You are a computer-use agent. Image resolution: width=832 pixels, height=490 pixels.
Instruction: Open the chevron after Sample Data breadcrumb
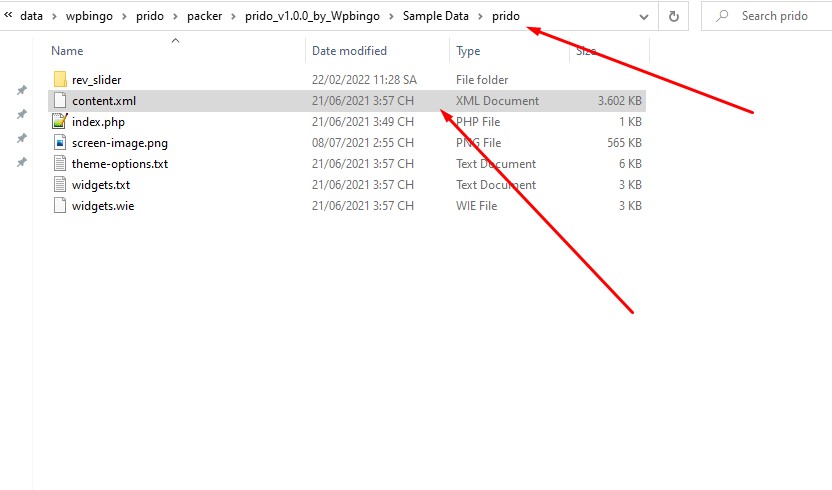click(x=480, y=16)
